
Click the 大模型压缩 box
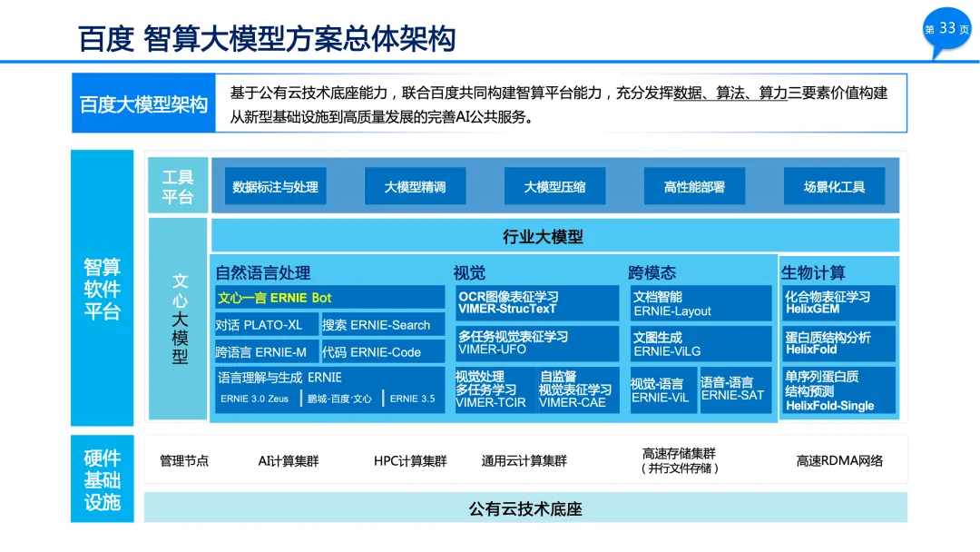pos(555,186)
